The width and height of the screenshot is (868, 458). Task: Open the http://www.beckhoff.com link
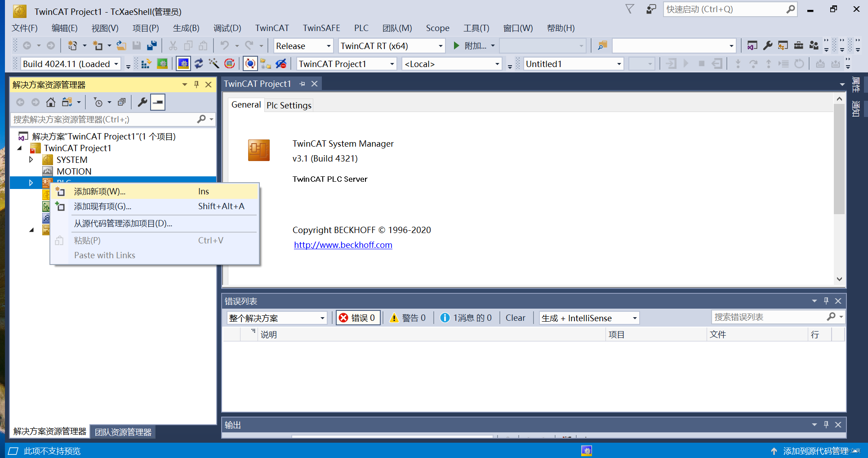click(343, 245)
